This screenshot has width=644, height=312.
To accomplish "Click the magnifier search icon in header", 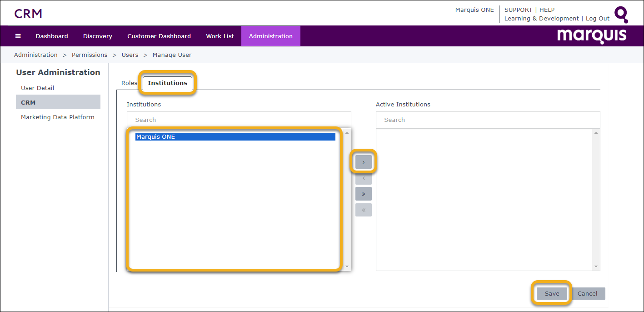I will click(x=621, y=15).
